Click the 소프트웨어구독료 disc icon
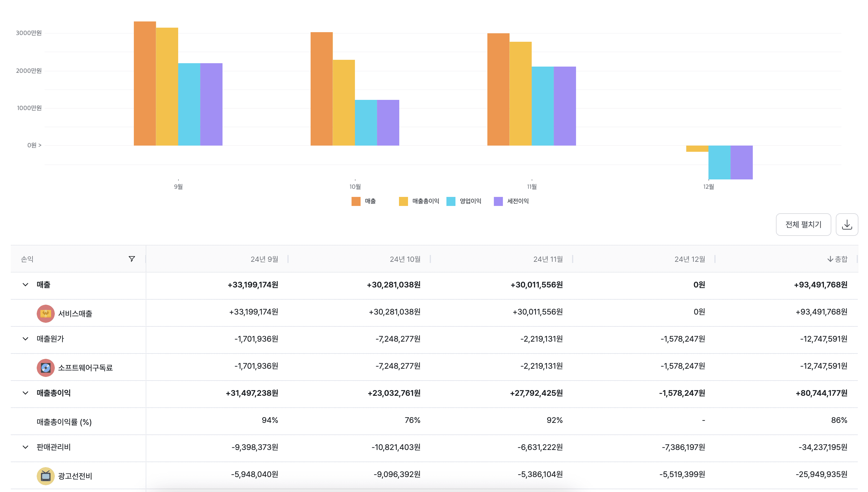The image size is (868, 492). coord(46,368)
